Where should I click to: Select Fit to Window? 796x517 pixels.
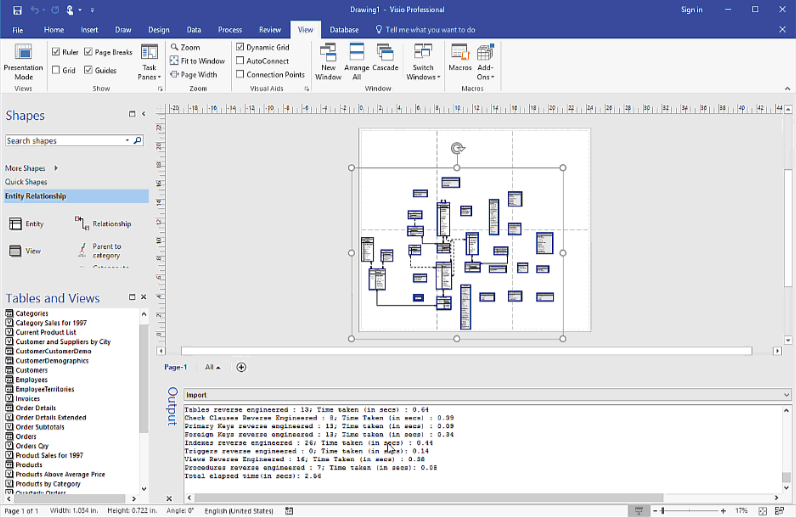197,61
